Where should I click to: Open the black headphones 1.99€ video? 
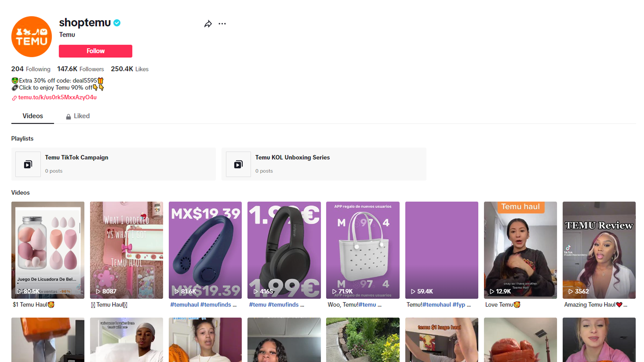(x=284, y=250)
